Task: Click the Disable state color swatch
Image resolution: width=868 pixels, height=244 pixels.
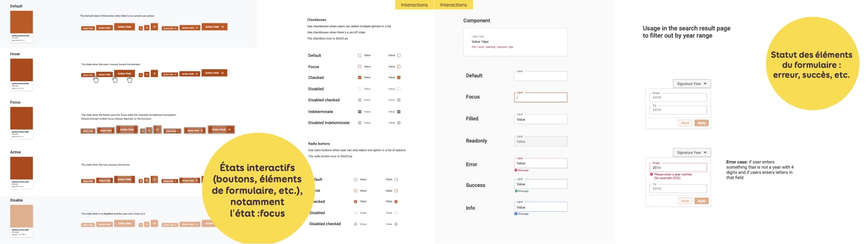Action: 22,216
